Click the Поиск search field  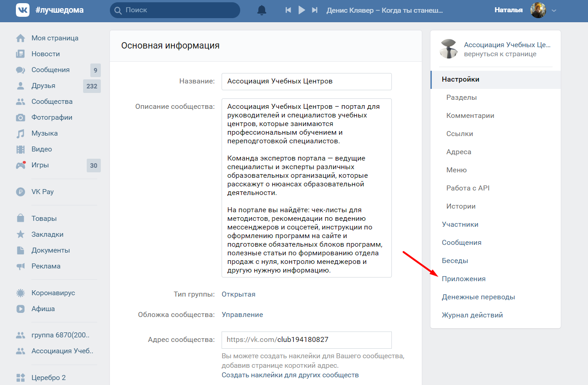[175, 10]
